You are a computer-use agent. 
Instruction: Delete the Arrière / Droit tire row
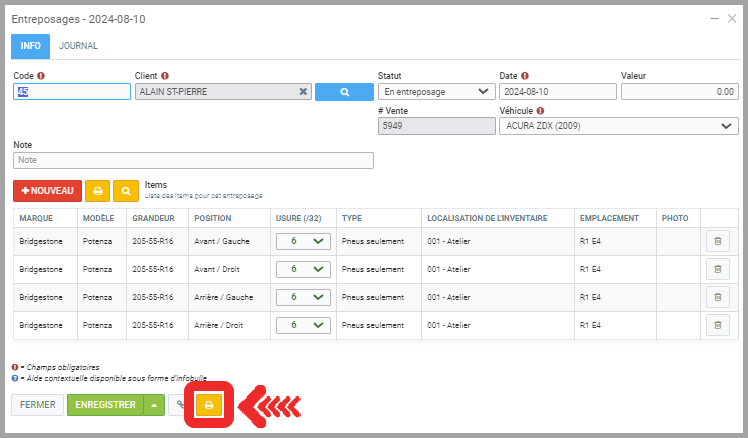[x=717, y=325]
